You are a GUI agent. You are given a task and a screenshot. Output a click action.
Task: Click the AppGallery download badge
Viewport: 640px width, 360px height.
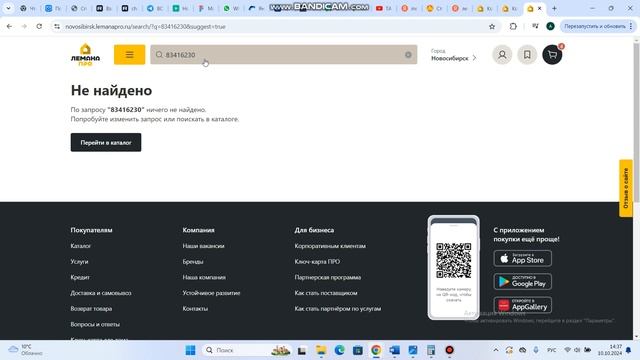(522, 305)
